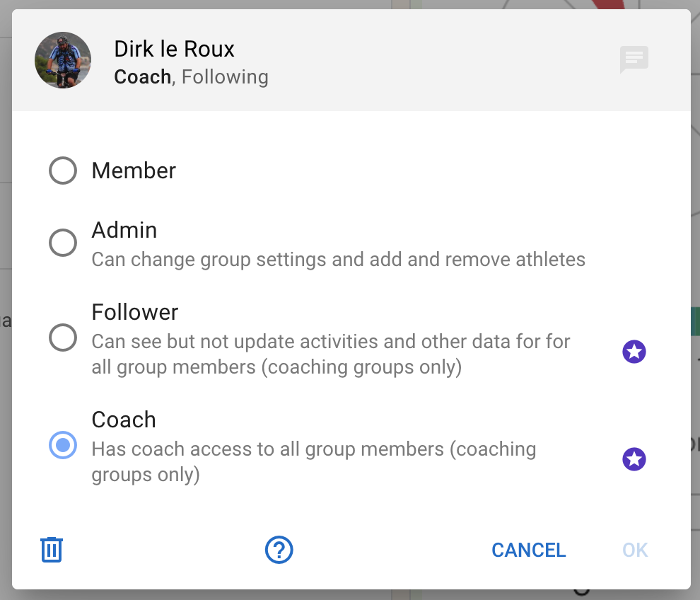The height and width of the screenshot is (600, 700).
Task: Remove the athlete using the trash icon
Action: click(x=52, y=550)
